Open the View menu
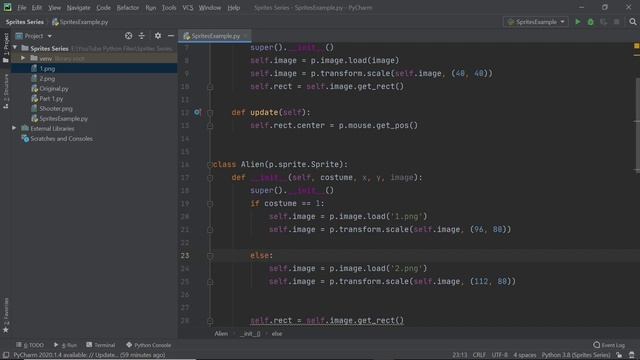Image resolution: width=640 pixels, height=360 pixels. point(54,7)
